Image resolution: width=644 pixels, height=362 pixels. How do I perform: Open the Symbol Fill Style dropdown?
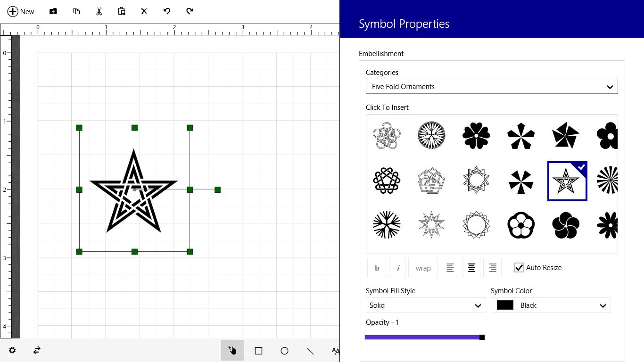point(426,305)
